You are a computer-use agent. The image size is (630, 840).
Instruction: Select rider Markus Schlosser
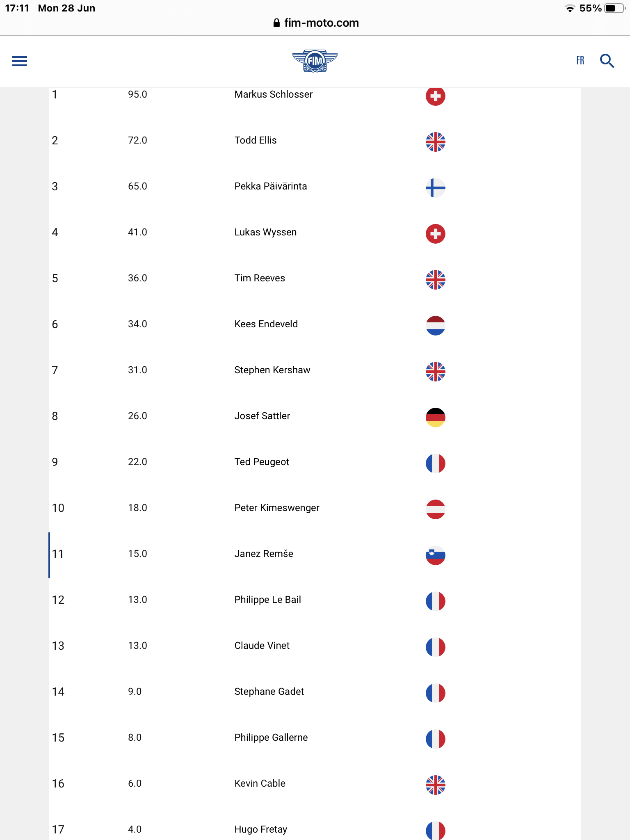point(274,94)
